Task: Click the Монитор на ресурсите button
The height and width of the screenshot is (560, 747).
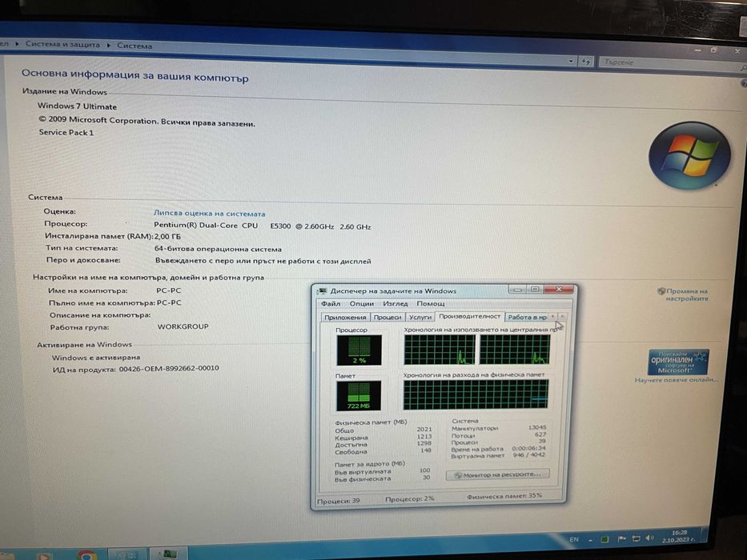Action: [497, 474]
